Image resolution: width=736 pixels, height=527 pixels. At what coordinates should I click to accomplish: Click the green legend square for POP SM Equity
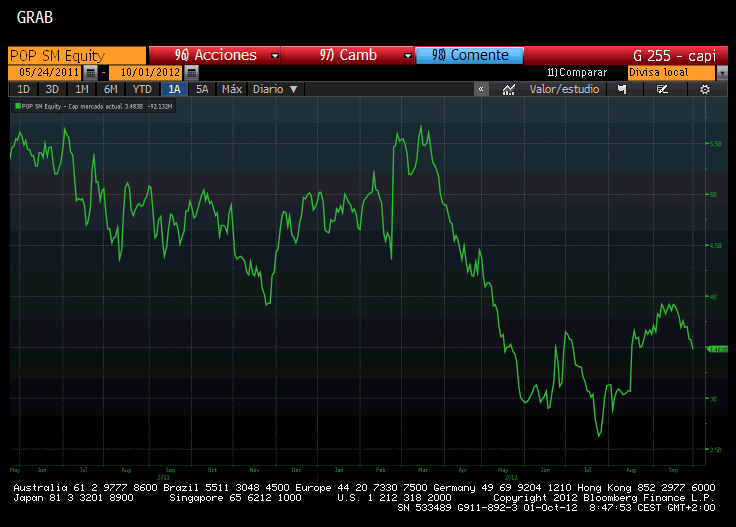point(18,106)
